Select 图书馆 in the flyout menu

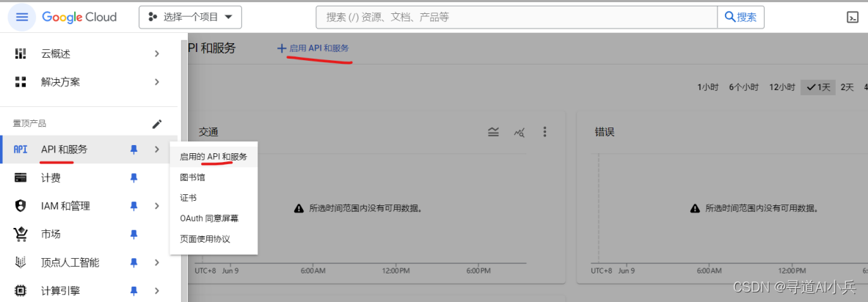click(214, 177)
